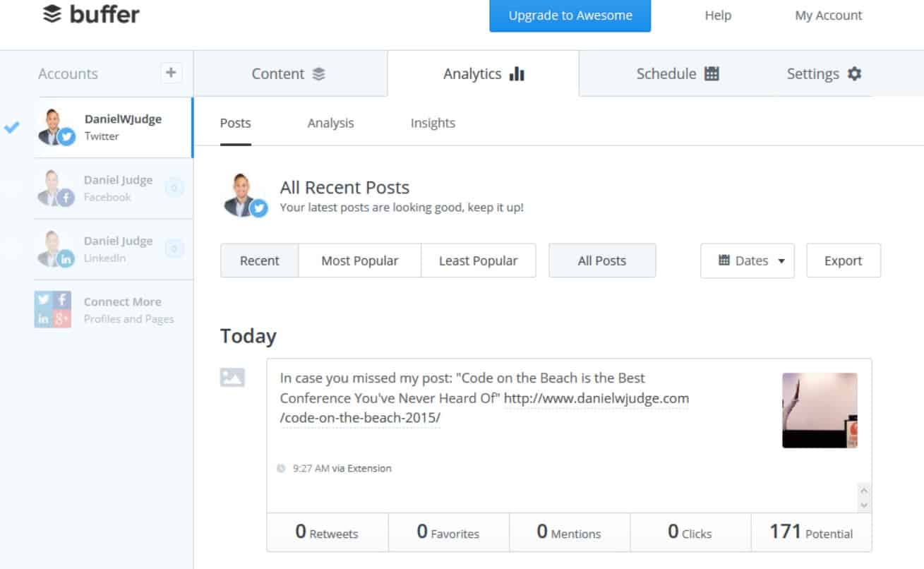Viewport: 924px width, 569px height.
Task: Select the Most Popular filter
Action: pyautogui.click(x=360, y=260)
